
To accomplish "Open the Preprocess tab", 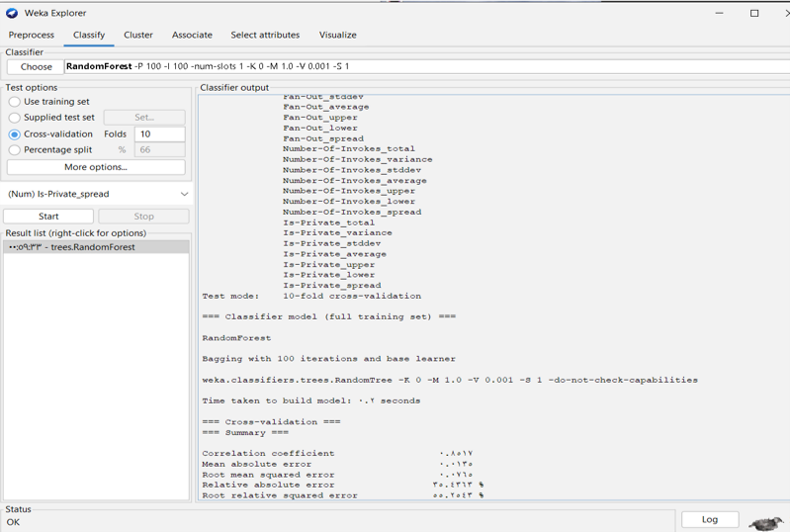I will [x=32, y=35].
